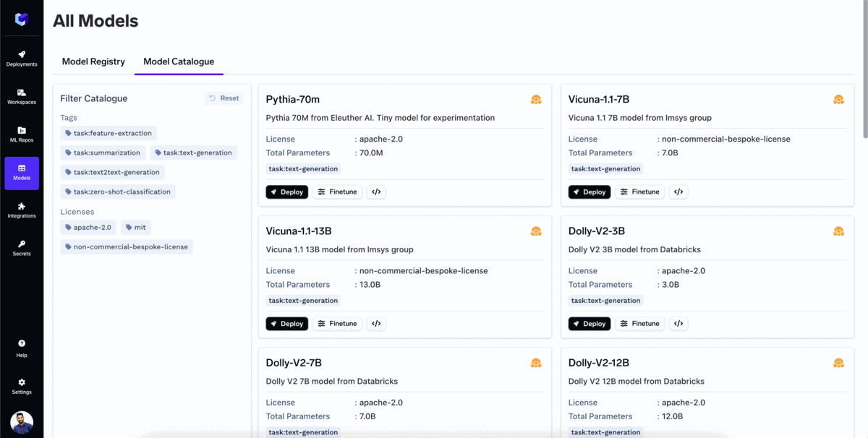This screenshot has width=868, height=438.
Task: Click the page vertical scrollbar
Action: [865, 69]
